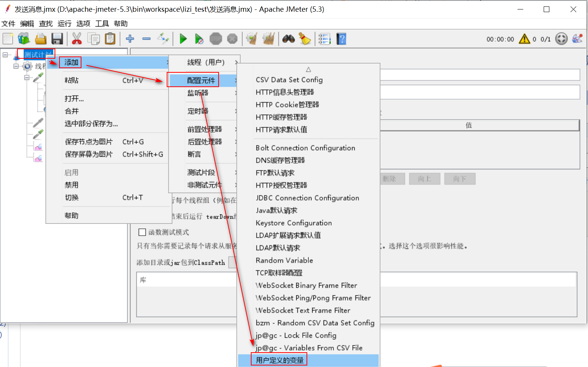This screenshot has height=367, width=588.
Task: Open the 帮助 menu in menu bar
Action: (120, 23)
